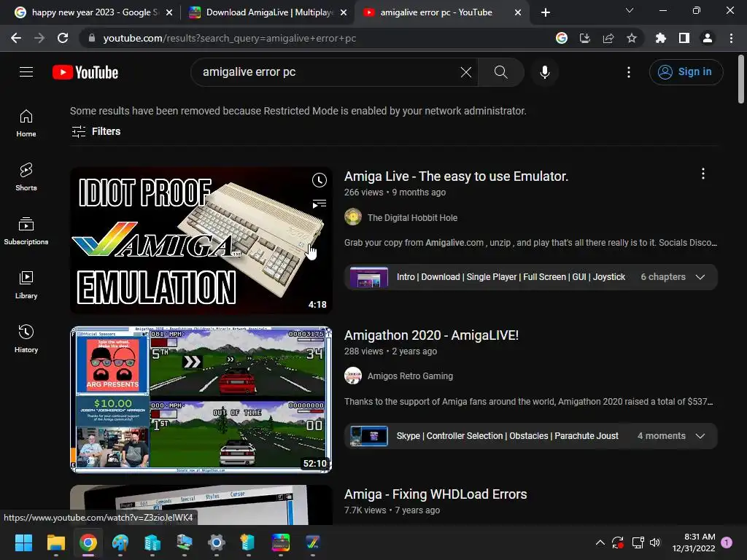The image size is (747, 560).
Task: Click the Sign in button
Action: 686,72
